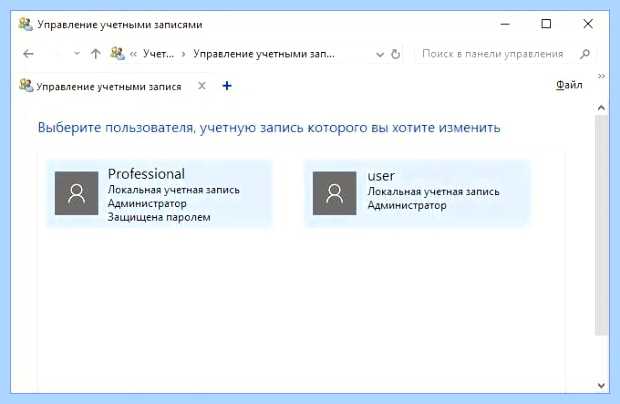This screenshot has height=404, width=620.
Task: Minimize the window
Action: tap(505, 24)
